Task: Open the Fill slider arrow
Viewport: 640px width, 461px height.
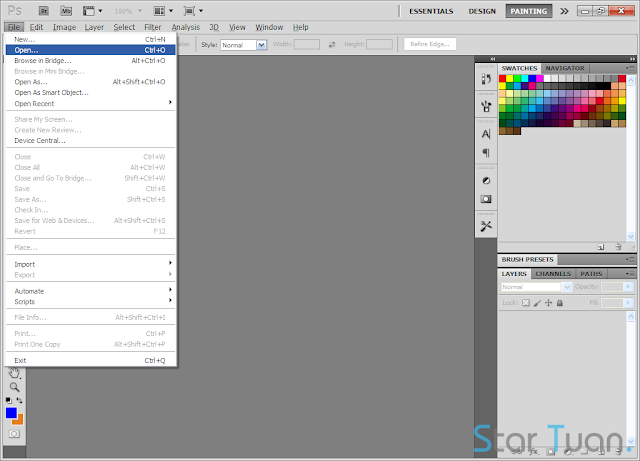Action: coord(628,303)
